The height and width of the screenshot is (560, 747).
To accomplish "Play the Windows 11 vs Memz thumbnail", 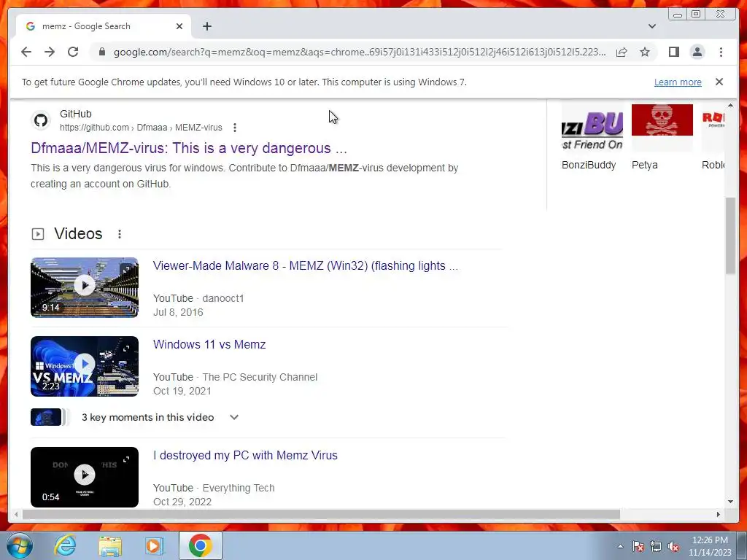I will tap(85, 366).
